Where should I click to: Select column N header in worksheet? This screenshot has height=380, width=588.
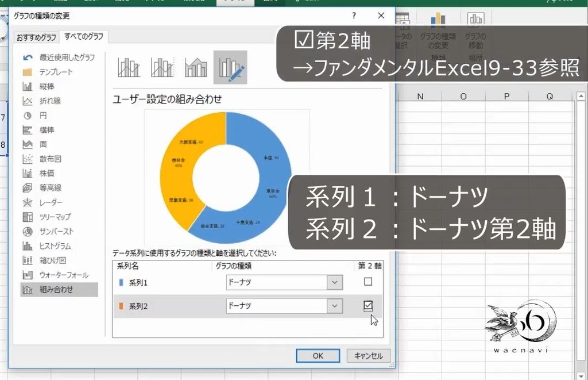point(420,97)
